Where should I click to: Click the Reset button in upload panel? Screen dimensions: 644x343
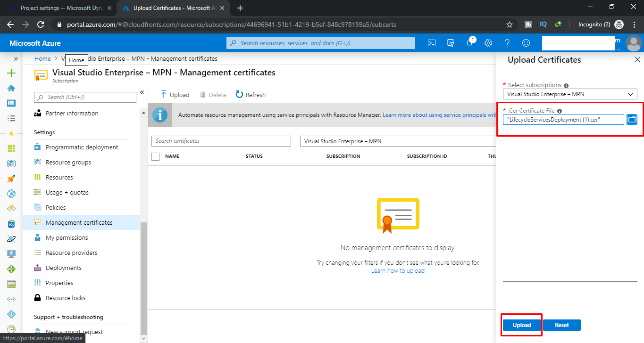562,325
